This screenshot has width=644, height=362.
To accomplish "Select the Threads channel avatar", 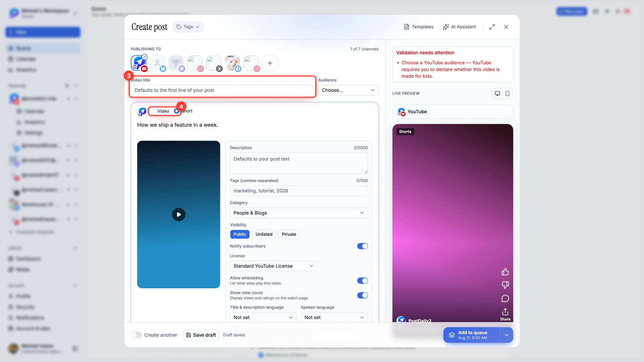I will (214, 63).
